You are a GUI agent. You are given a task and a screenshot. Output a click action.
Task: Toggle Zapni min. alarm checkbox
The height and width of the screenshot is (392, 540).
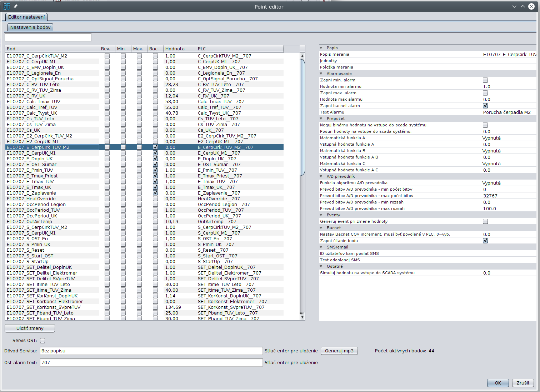click(x=485, y=80)
